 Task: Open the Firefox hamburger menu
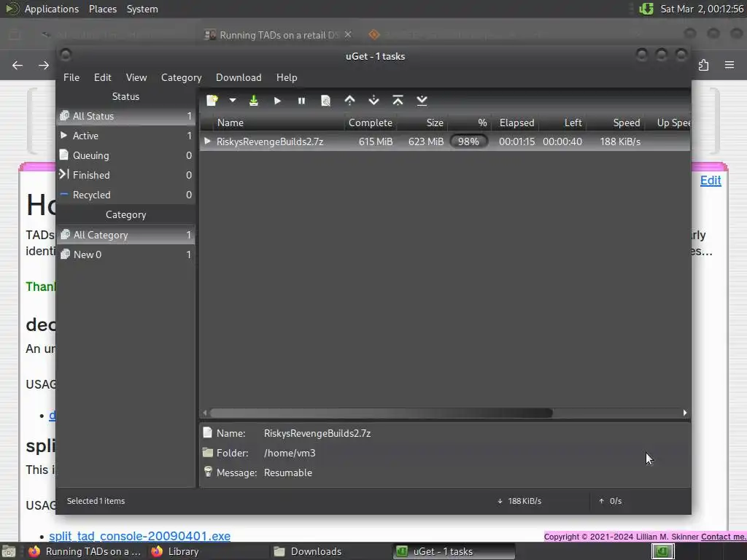tap(729, 65)
